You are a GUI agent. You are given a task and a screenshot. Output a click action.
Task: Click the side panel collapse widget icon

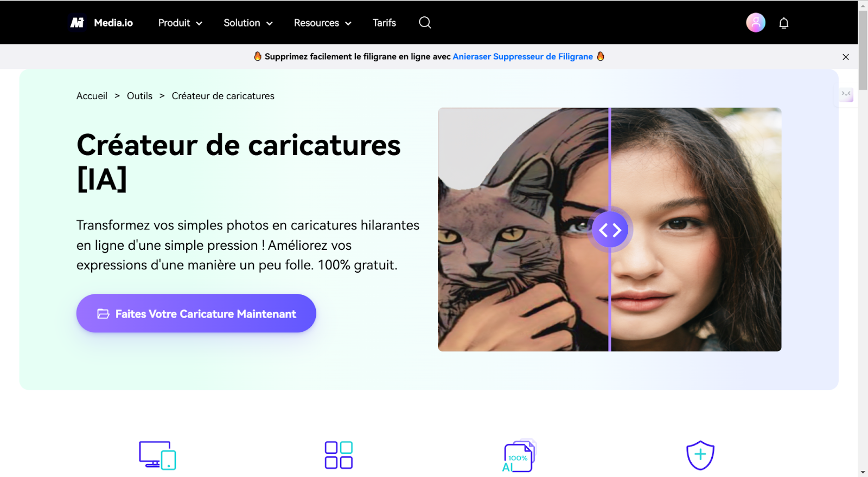(x=846, y=94)
